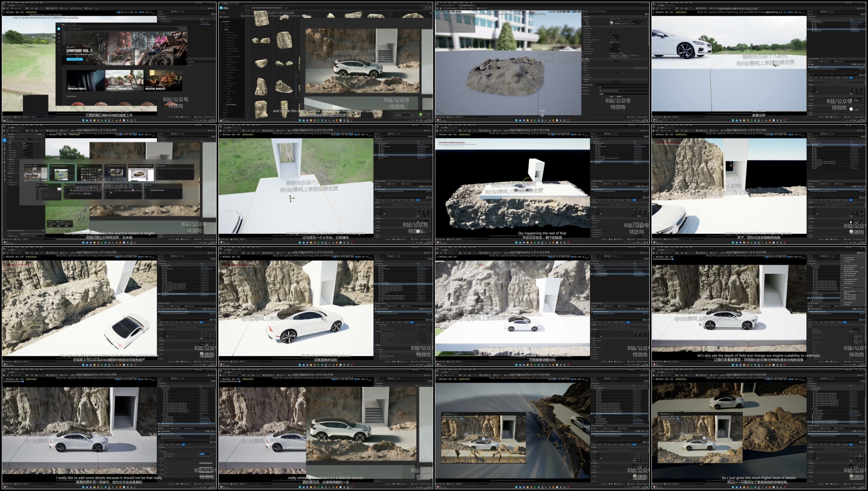The image size is (868, 491).
Task: Open the Premium Fabrics collection card
Action: tap(86, 80)
